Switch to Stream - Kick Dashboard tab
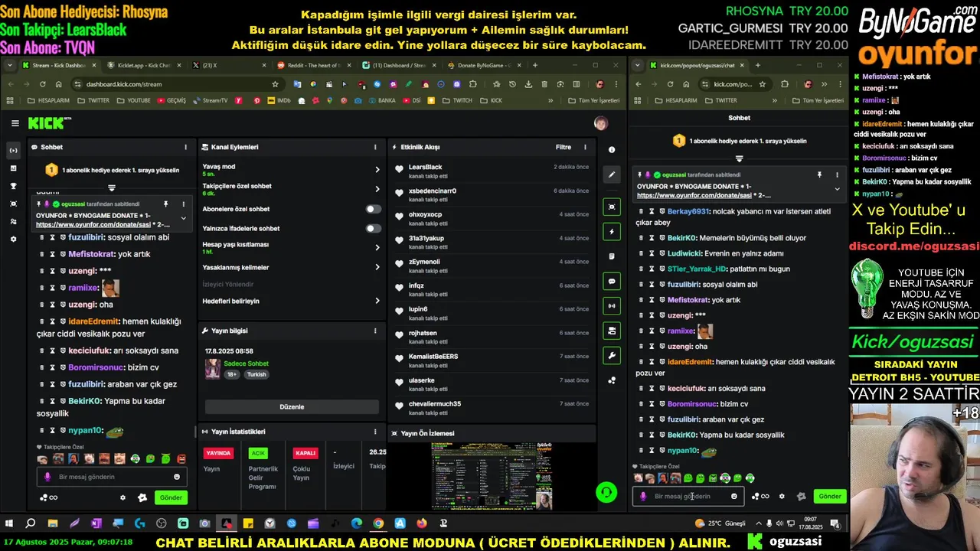The image size is (980, 551). coord(58,65)
